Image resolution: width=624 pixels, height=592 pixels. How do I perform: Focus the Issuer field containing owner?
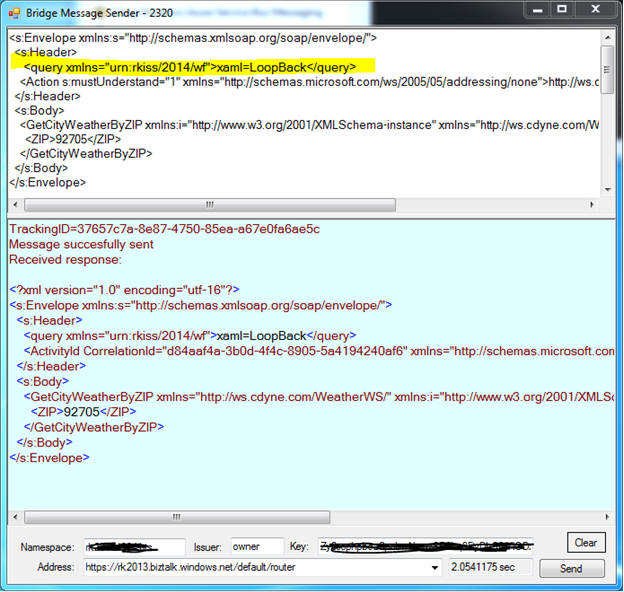tap(257, 547)
